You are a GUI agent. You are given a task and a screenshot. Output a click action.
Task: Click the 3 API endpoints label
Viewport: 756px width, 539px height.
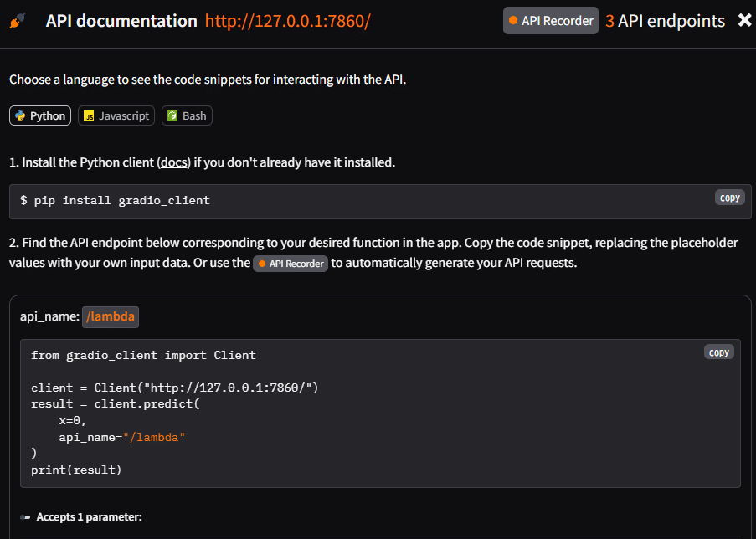click(x=665, y=21)
